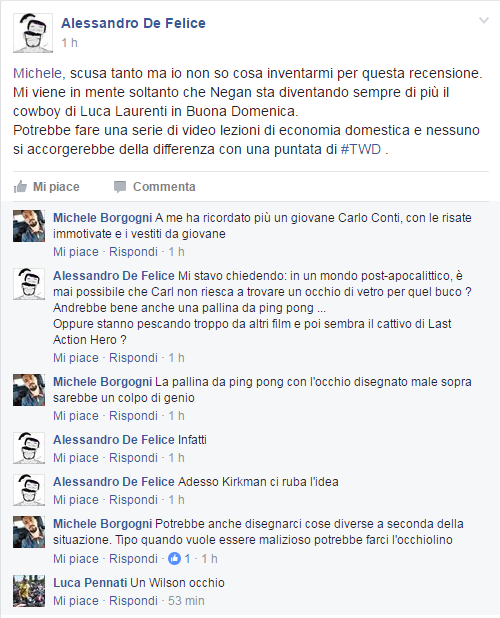The image size is (500, 618).
Task: Like the 'Adesso Kirkman ci ruba l'idea' comment
Action: click(76, 500)
